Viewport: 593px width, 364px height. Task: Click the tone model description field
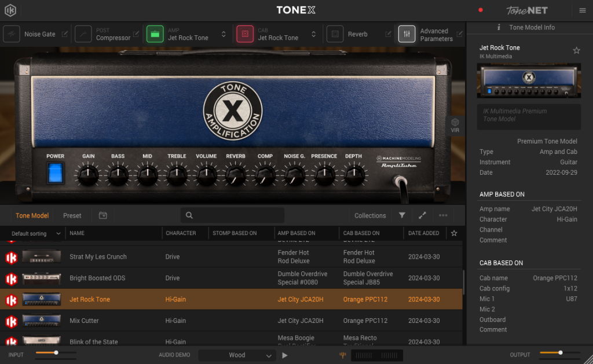(x=529, y=116)
